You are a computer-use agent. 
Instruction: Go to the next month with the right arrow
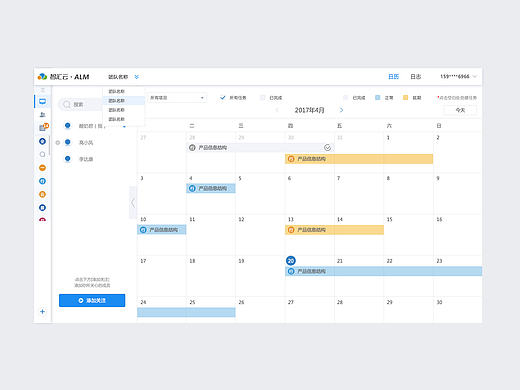(x=341, y=110)
